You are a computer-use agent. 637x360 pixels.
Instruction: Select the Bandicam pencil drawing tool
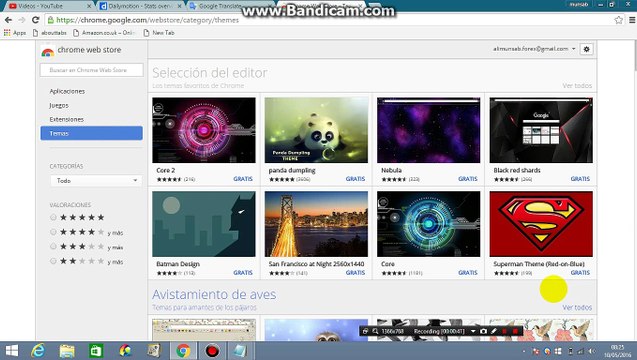[494, 331]
